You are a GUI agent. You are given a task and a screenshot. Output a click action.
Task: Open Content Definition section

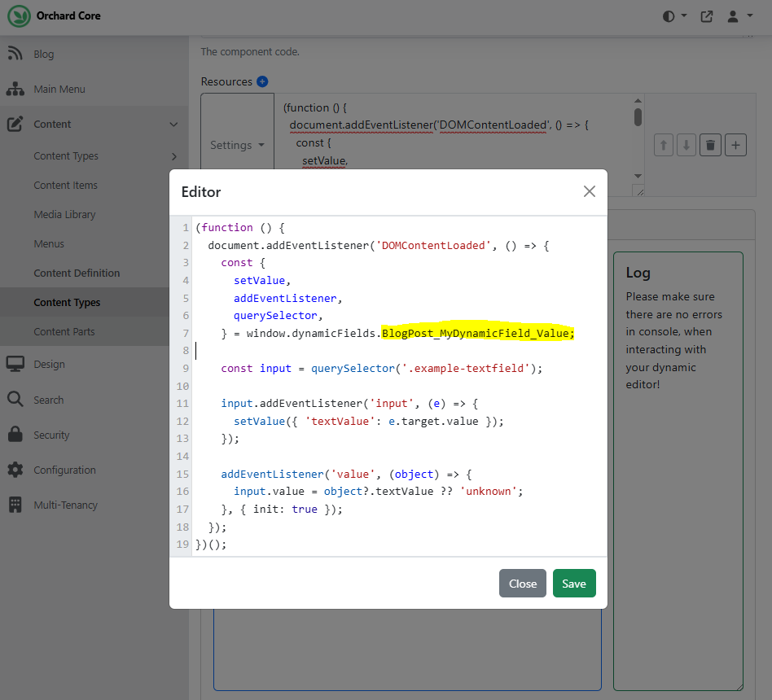[77, 273]
